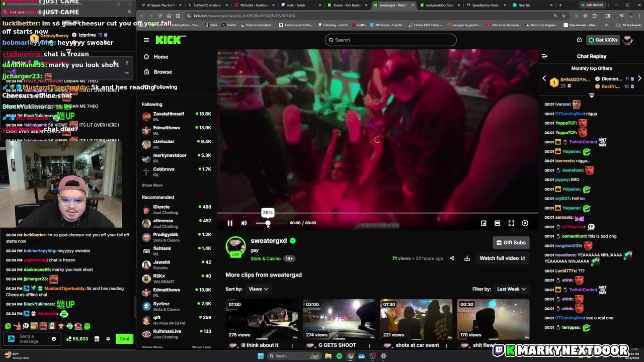The image size is (644, 362).
Task: Open emoji picker in the Send a message box
Action: click(54, 339)
